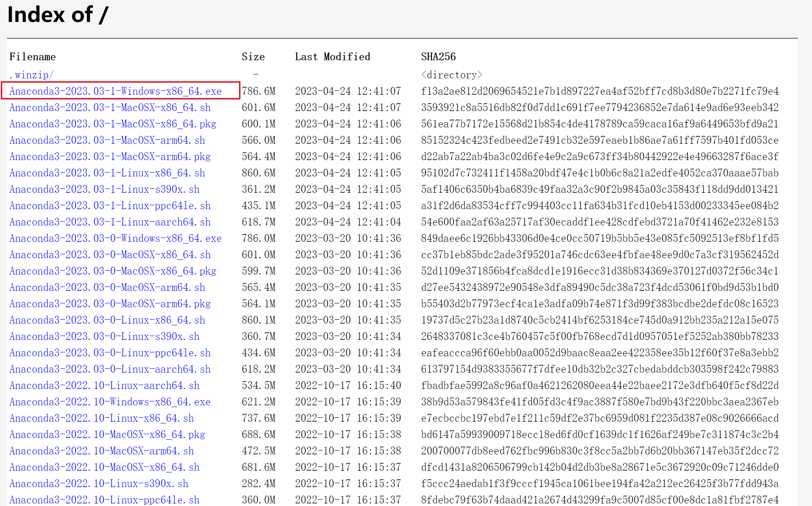
Task: Download Anaconda3-2023.03-0-Linux-aarch64.sh
Action: tap(110, 369)
